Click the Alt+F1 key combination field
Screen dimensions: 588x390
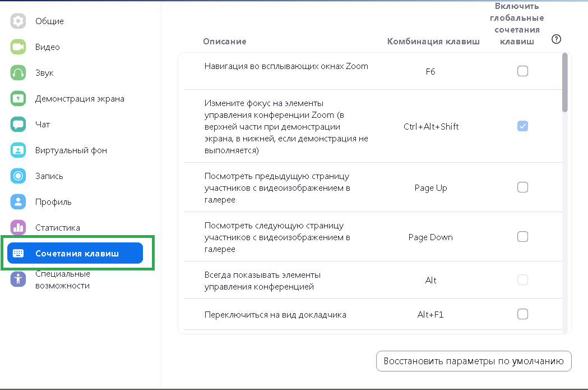430,315
